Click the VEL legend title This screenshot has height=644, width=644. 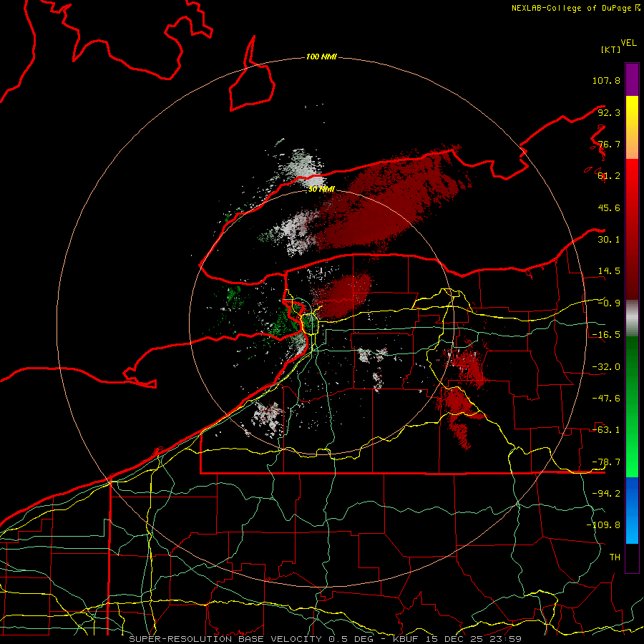tap(628, 43)
